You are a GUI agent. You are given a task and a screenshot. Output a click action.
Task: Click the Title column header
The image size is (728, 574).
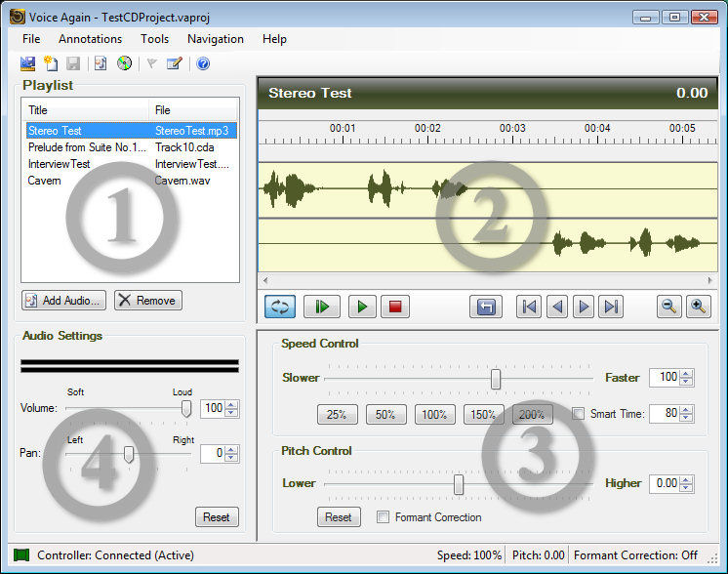[x=86, y=110]
